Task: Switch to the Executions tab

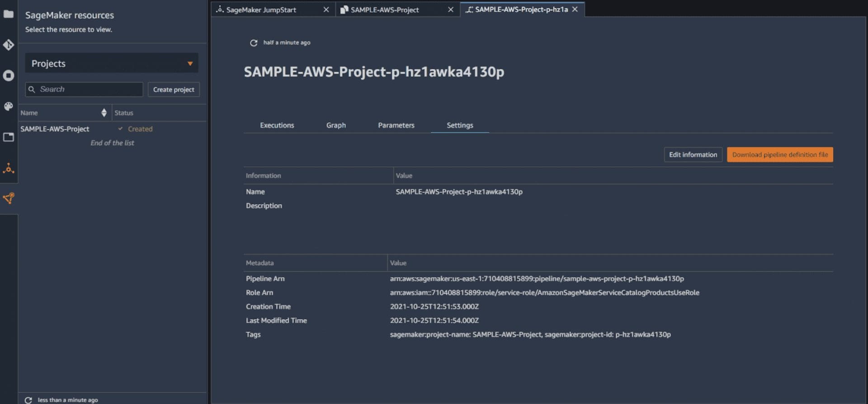Action: pos(277,125)
